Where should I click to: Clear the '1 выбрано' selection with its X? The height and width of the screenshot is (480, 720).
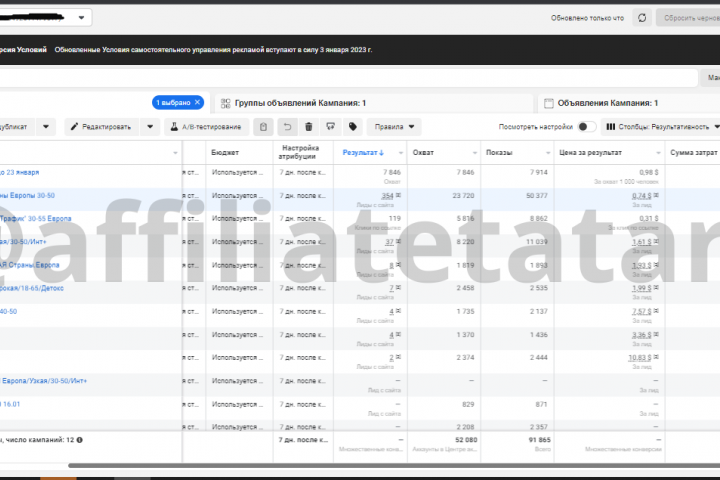[x=197, y=102]
